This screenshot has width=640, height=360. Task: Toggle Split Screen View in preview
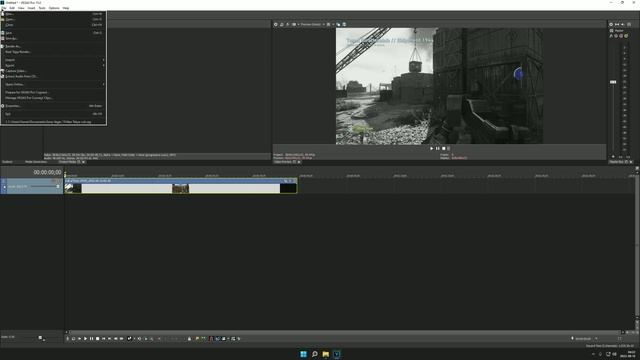point(294,24)
